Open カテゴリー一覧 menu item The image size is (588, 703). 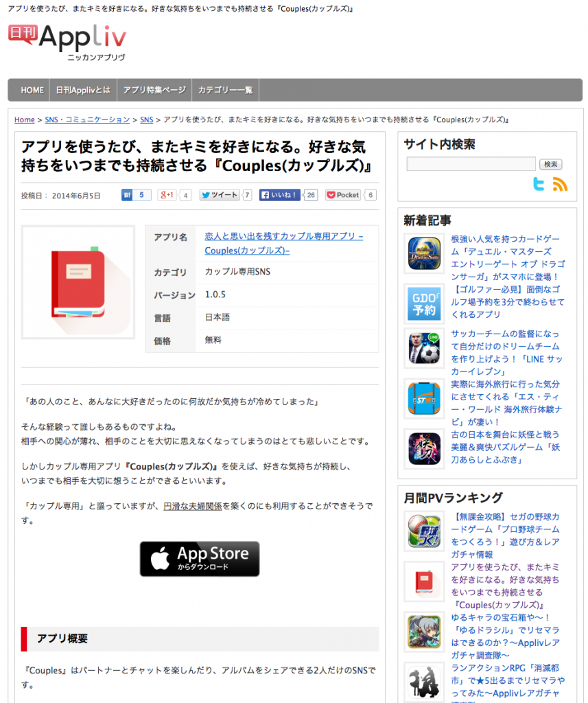[226, 90]
